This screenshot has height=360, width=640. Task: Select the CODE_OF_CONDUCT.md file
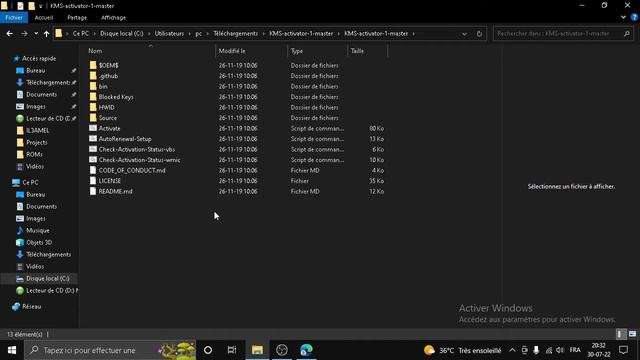click(132, 170)
